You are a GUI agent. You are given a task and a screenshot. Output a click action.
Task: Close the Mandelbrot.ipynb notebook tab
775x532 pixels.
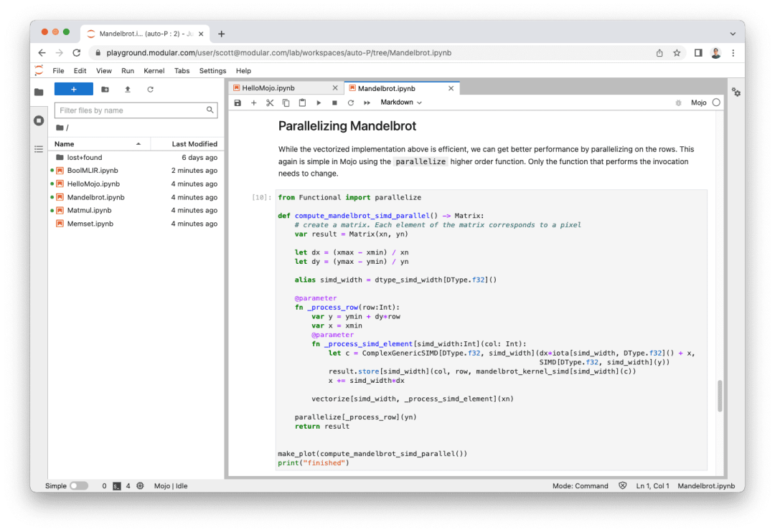(451, 88)
